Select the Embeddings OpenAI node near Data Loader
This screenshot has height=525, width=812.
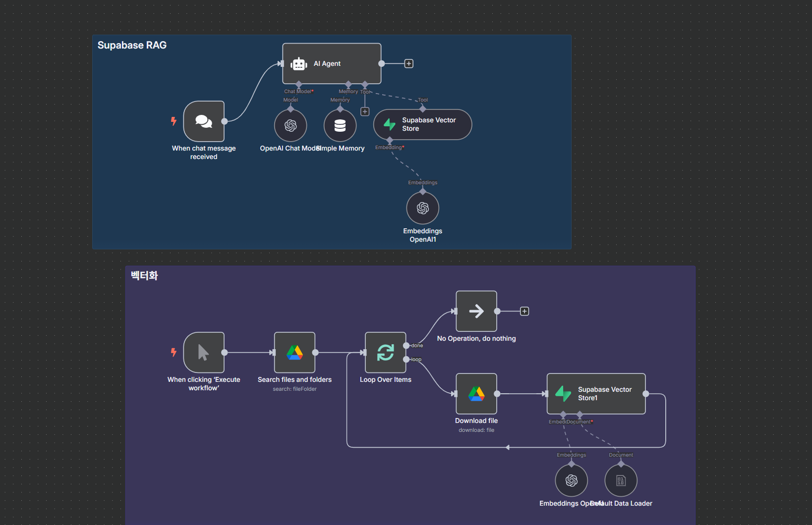(571, 480)
